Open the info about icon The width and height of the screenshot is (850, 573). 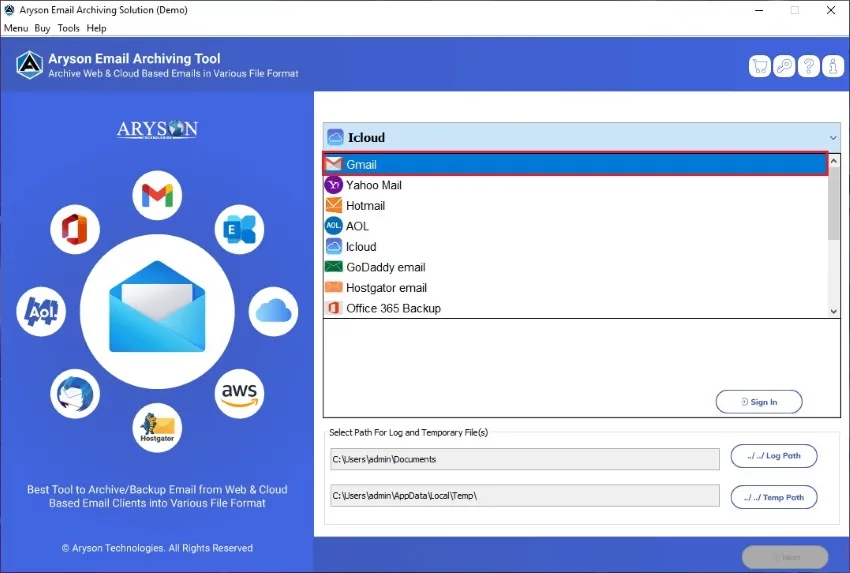pos(833,67)
